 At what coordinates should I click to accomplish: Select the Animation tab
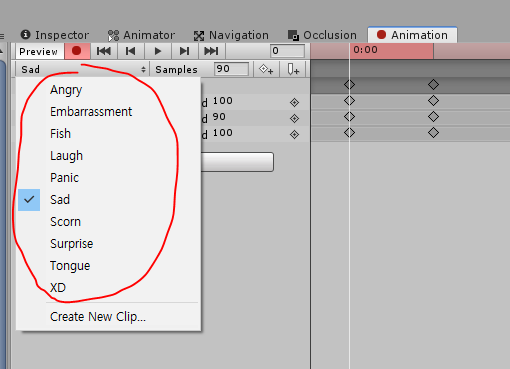[x=412, y=35]
